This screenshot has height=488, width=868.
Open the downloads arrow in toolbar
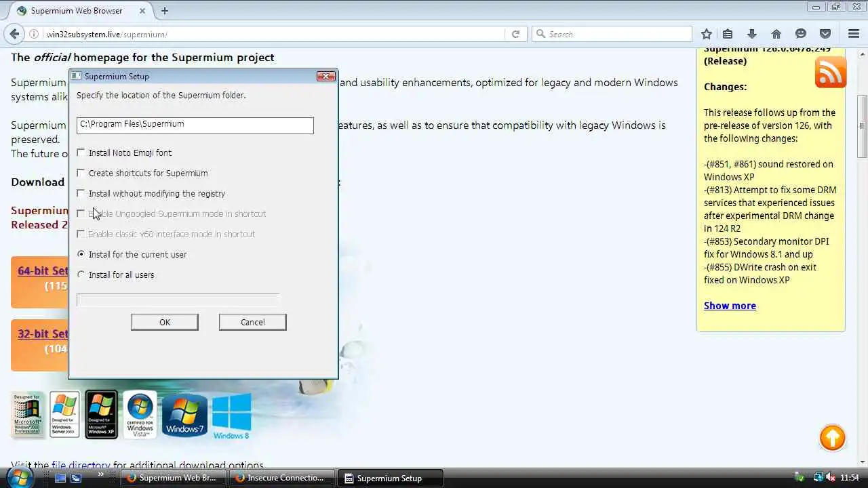click(x=752, y=34)
